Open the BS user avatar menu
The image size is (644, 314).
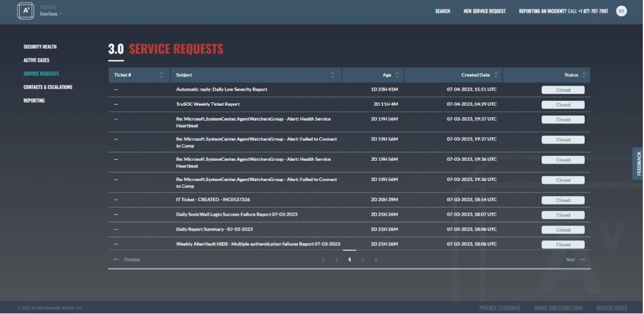621,11
